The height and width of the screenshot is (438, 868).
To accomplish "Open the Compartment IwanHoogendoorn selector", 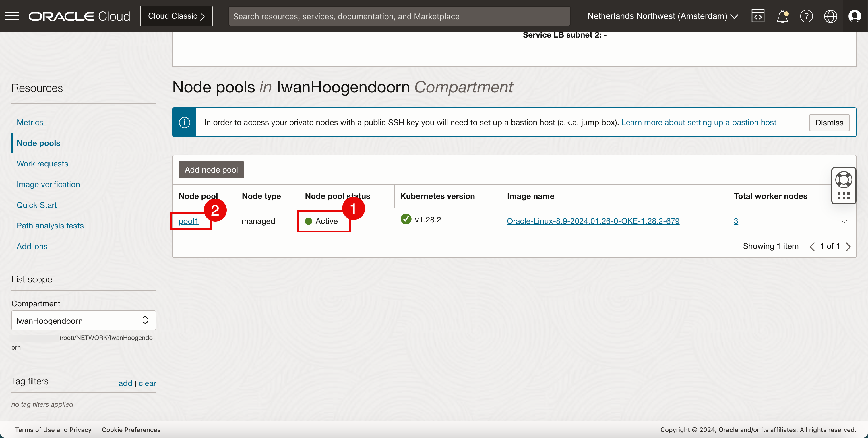I will coord(84,320).
